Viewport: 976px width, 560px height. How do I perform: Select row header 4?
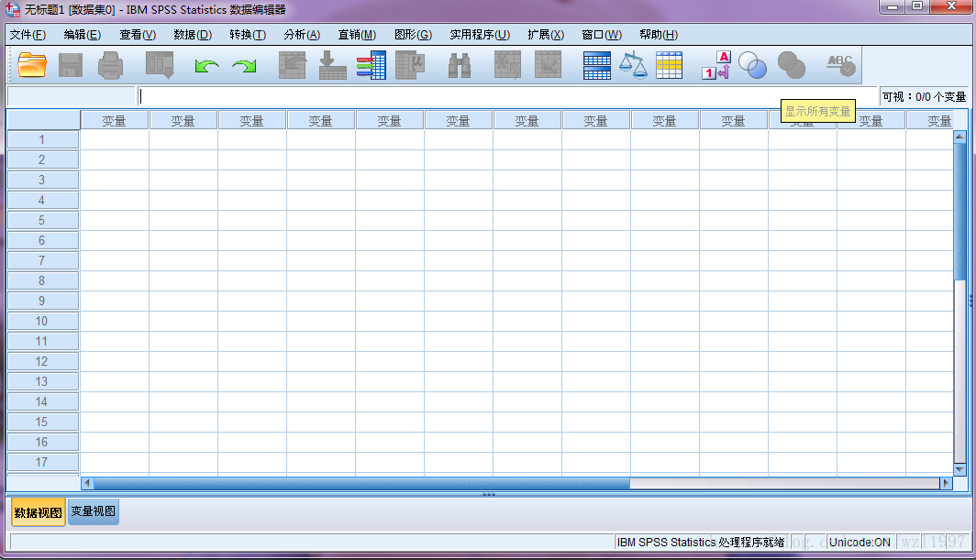click(x=42, y=201)
